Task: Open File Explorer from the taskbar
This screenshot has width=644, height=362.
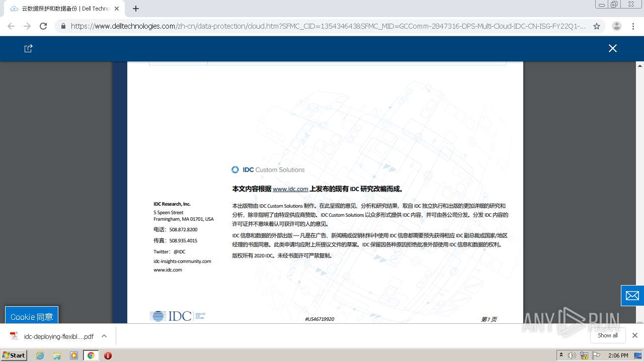Action: (57, 355)
